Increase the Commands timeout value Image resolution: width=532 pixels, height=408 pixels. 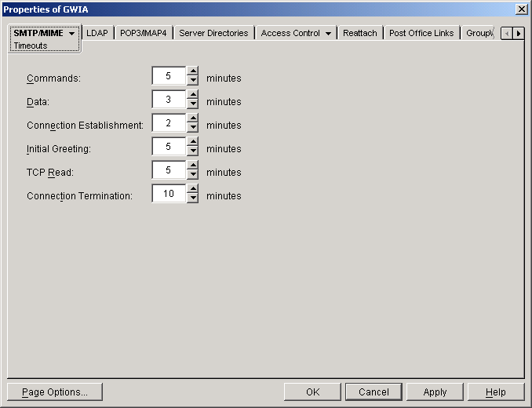click(193, 71)
